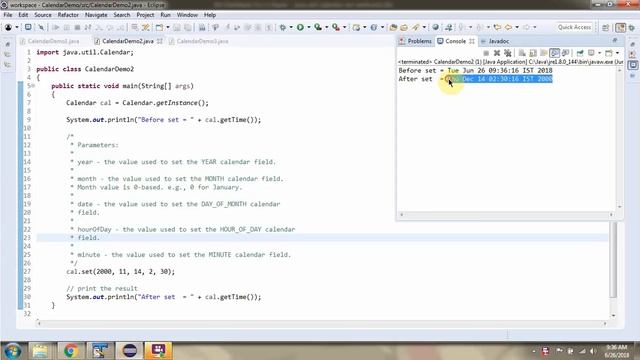
Task: Click the New Java Package toolbar icon
Action: [x=356, y=27]
